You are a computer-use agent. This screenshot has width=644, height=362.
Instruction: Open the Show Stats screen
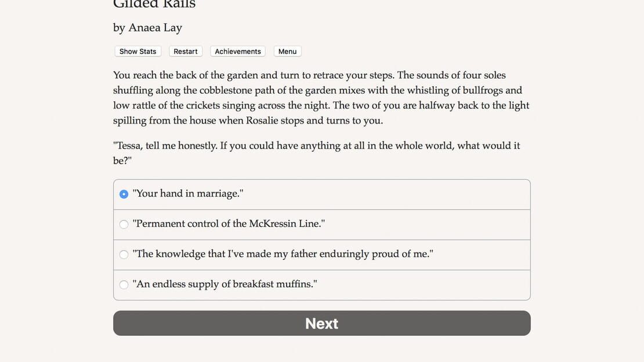(138, 52)
